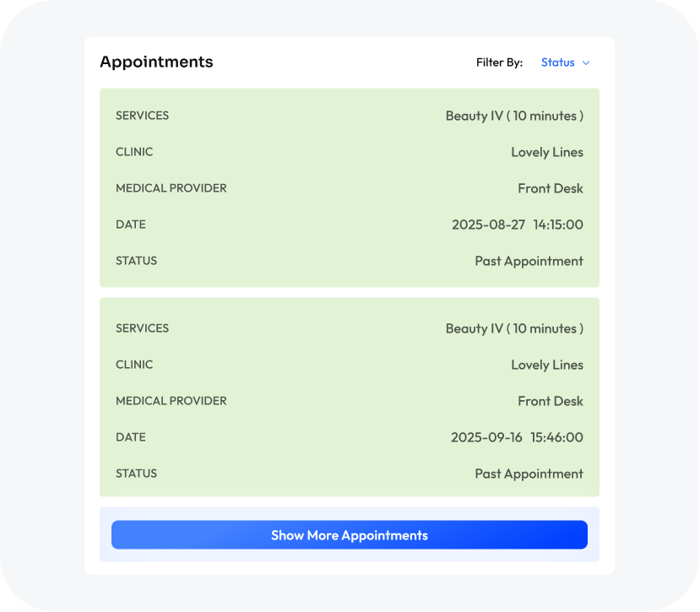Viewport: 700px width, 612px height.
Task: Click Beauty IV service in second appointment
Action: (514, 328)
